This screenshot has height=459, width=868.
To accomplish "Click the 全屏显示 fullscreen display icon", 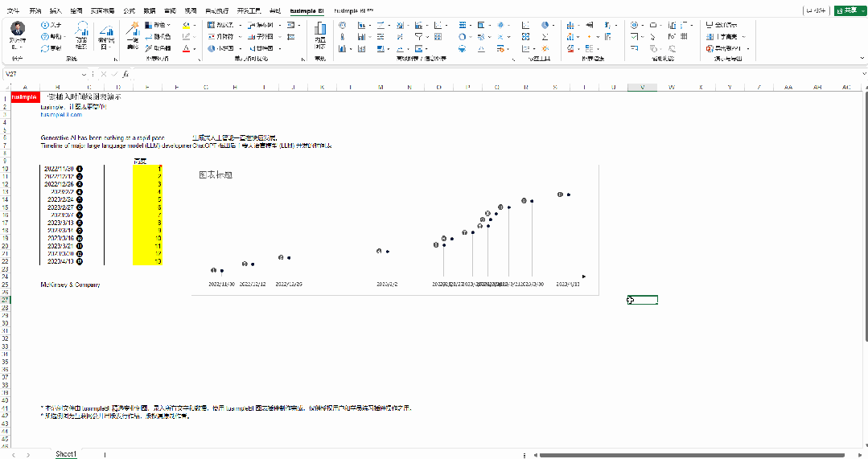I will [x=710, y=25].
